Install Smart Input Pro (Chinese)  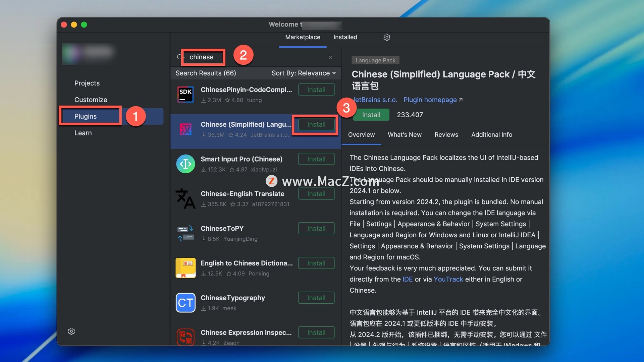pos(316,159)
